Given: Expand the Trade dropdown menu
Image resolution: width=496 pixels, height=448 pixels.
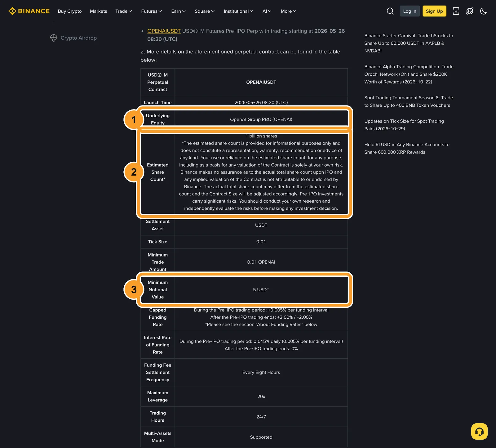Looking at the screenshot, I should (123, 11).
